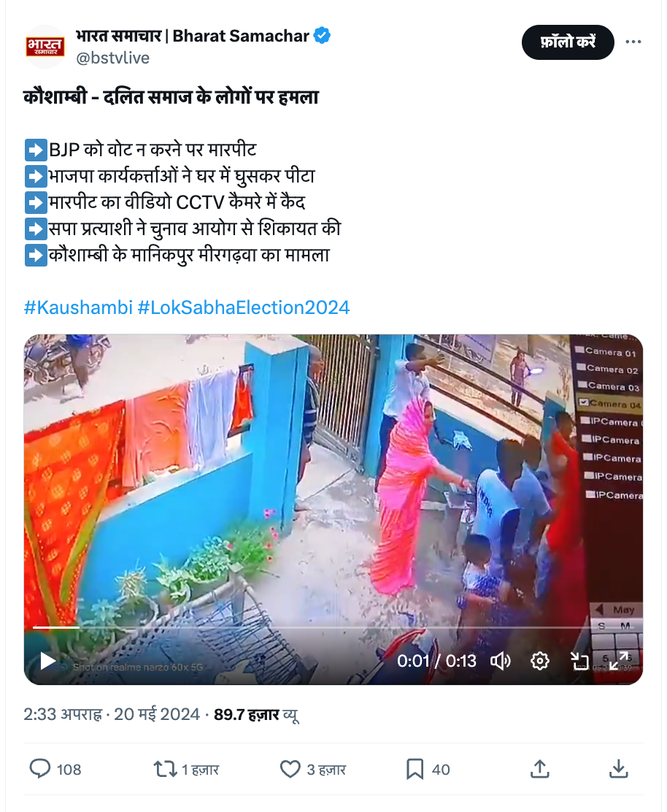
Task: Open the @bstvlive handle
Action: click(x=113, y=58)
